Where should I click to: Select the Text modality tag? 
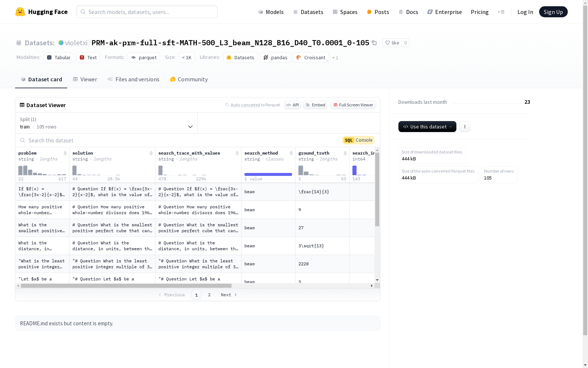coord(88,57)
